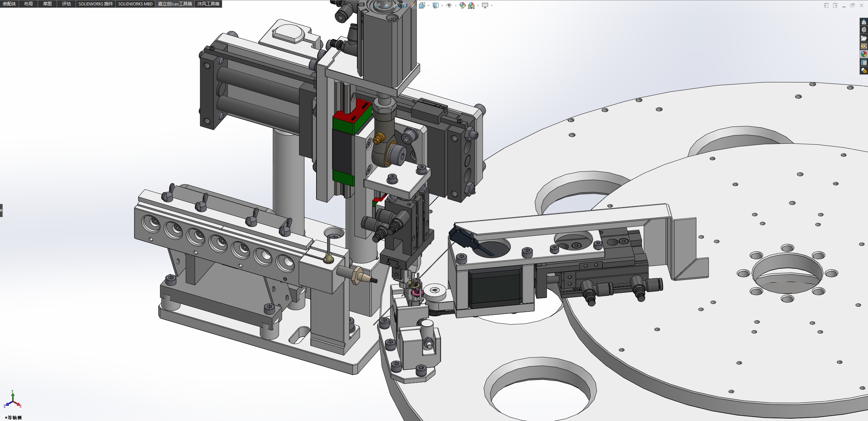The height and width of the screenshot is (421, 868).
Task: Go back to the Previous View
Action: coord(396,6)
